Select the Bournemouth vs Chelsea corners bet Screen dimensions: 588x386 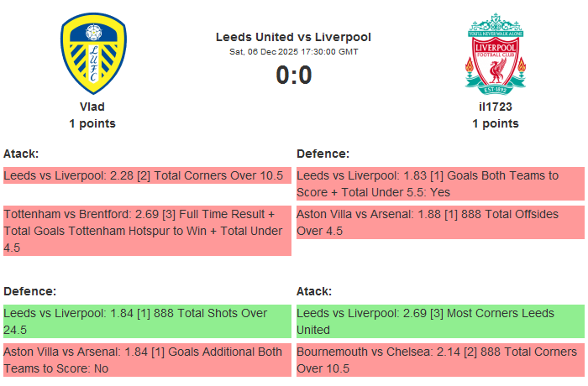pos(440,360)
